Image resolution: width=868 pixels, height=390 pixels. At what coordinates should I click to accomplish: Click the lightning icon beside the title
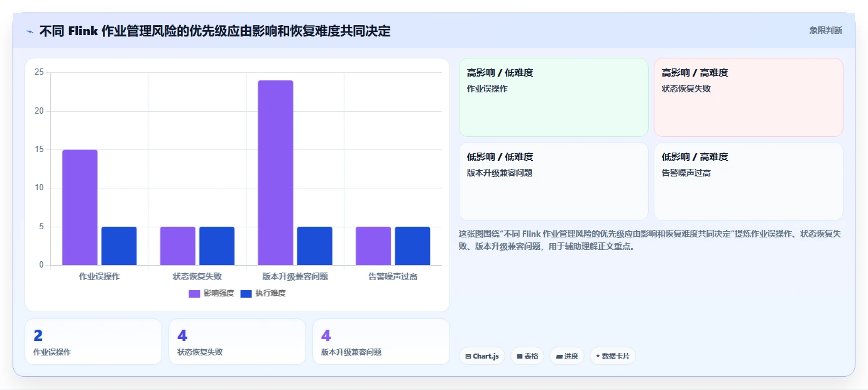pos(30,31)
